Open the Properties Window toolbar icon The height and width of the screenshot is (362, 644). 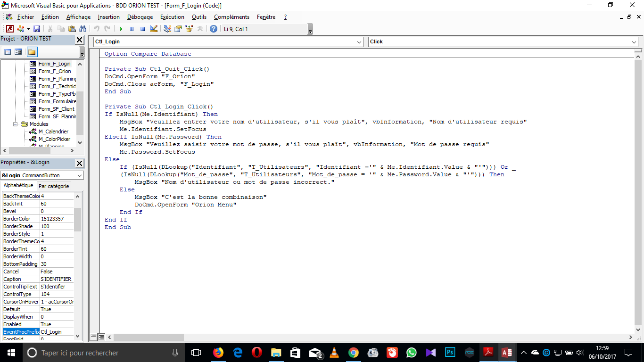pos(178,29)
